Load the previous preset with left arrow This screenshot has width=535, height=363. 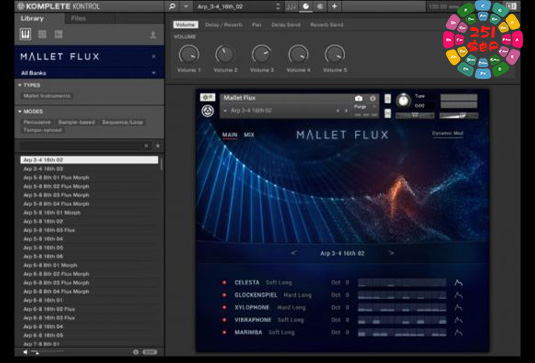(x=294, y=253)
